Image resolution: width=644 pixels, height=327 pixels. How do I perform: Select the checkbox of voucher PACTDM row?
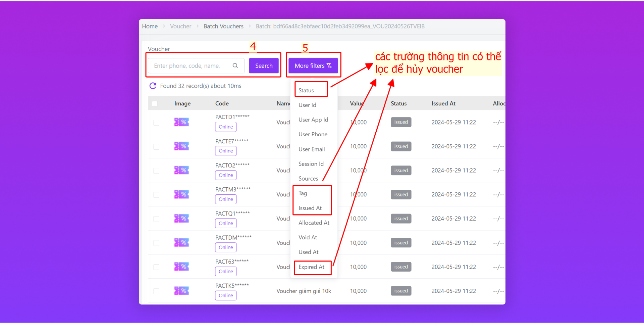(156, 243)
